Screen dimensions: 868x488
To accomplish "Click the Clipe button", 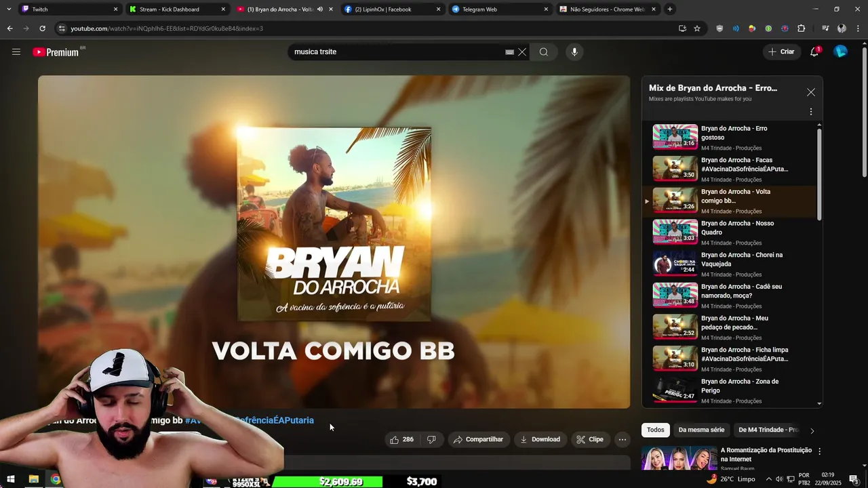I will point(590,439).
